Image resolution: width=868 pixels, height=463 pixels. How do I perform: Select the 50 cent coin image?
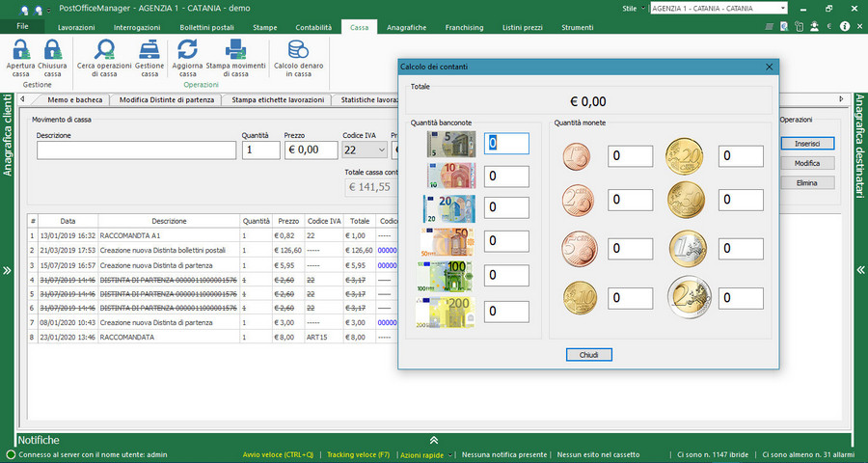point(687,200)
